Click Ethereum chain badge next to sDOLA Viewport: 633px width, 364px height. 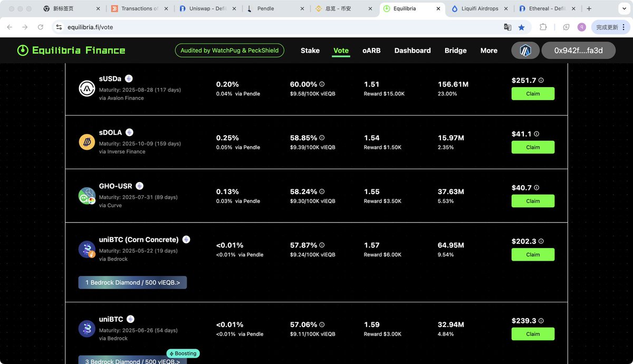[x=129, y=132]
